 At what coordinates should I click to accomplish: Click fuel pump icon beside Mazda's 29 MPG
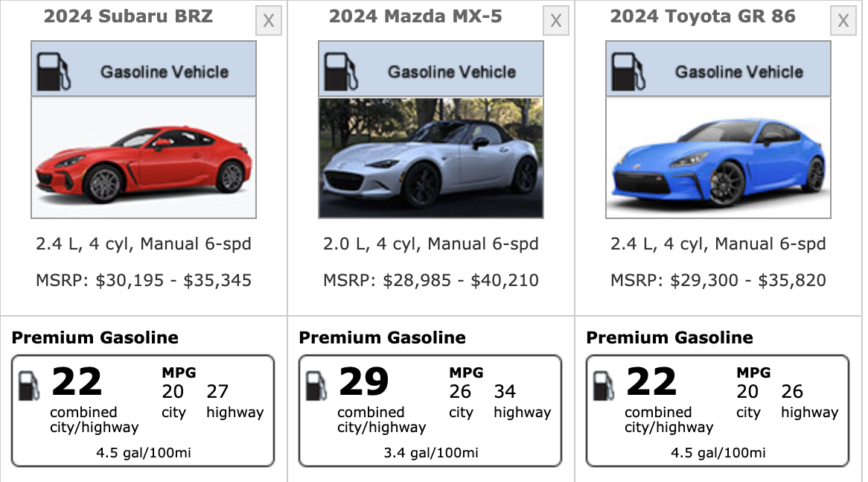[316, 386]
